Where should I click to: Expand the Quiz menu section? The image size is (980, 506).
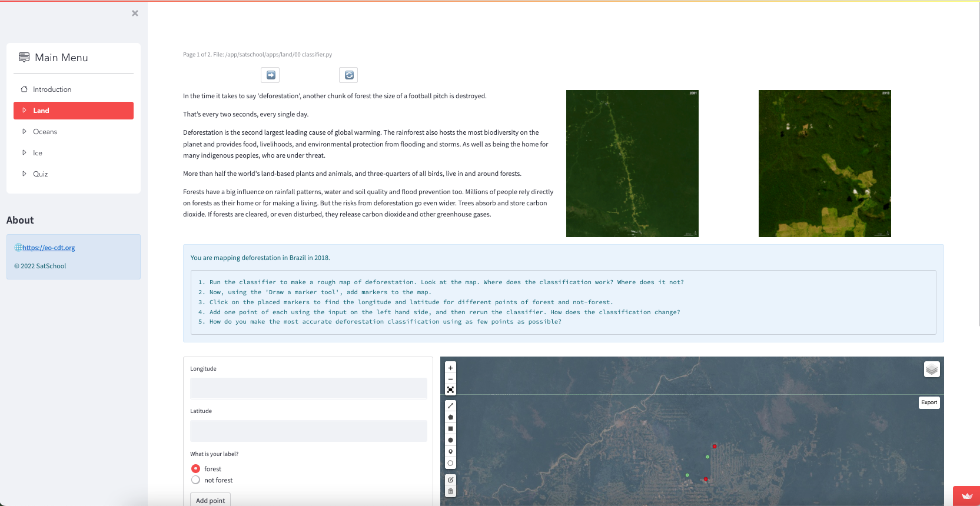click(x=40, y=174)
